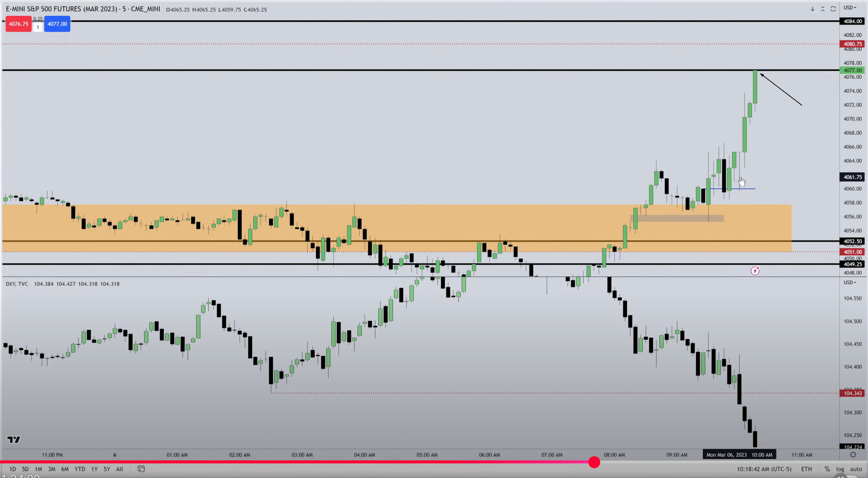Click the order quantity box showing 1
Viewport: 868px width, 478px height.
click(38, 27)
